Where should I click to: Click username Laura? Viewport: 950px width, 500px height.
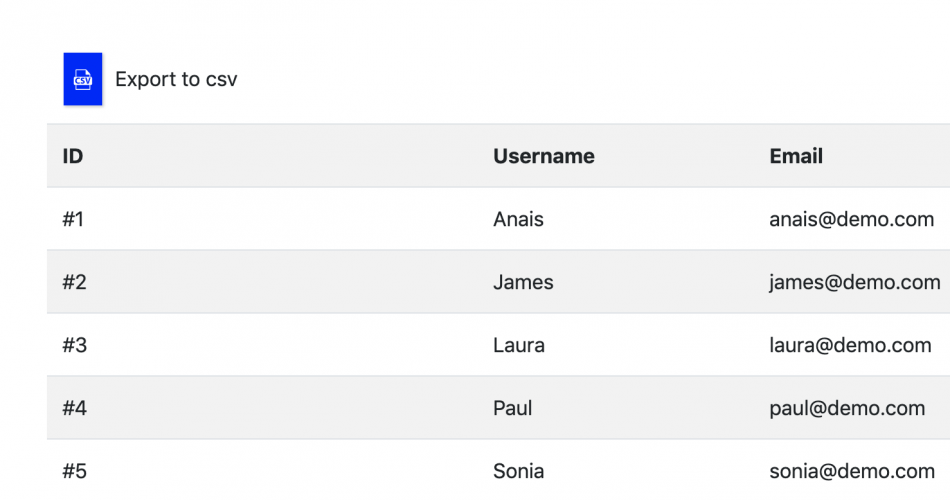519,345
